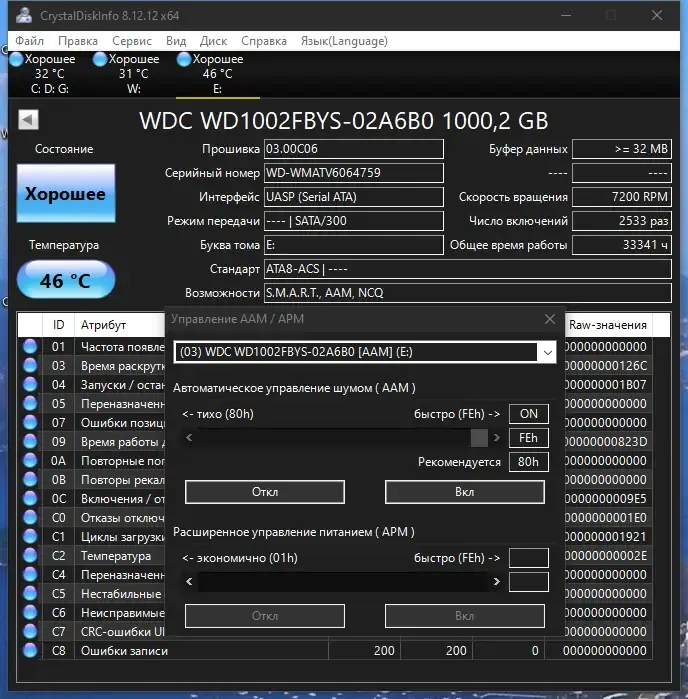Click the Возможности field S.M.A.R.T., AAM, NCQ
The width and height of the screenshot is (688, 699).
coord(468,293)
